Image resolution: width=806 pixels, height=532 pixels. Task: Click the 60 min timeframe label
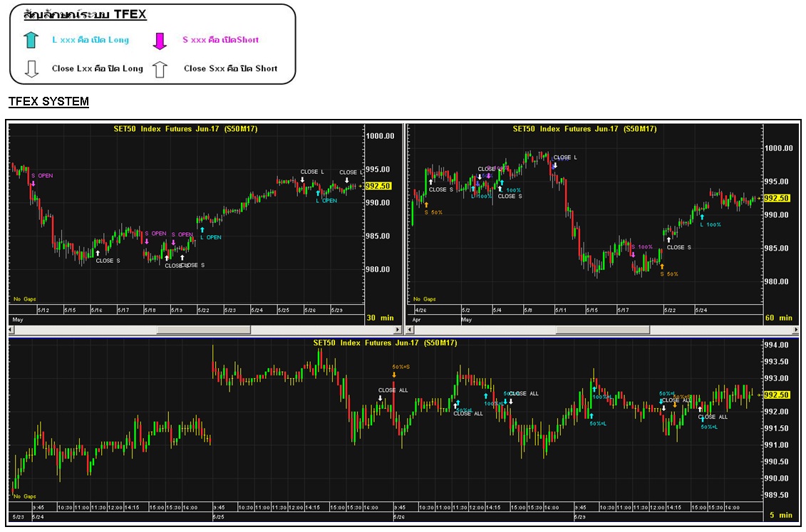[x=777, y=318]
